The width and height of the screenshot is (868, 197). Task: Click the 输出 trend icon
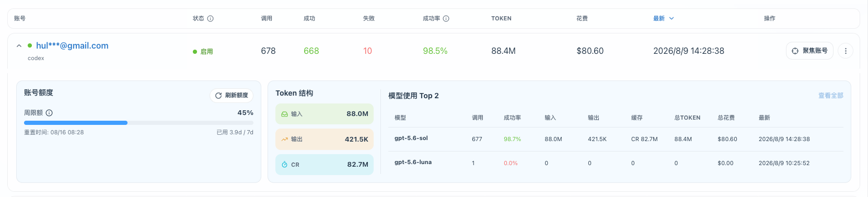284,140
